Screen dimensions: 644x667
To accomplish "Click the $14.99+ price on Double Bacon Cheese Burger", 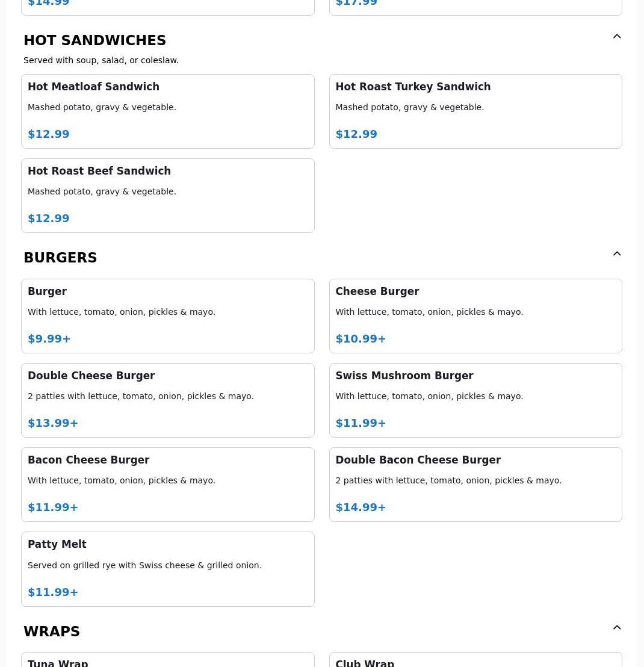I will [361, 507].
